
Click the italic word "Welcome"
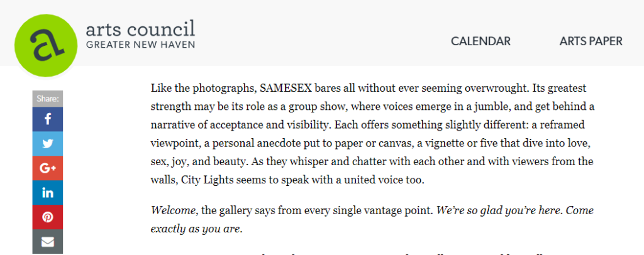coord(172,211)
